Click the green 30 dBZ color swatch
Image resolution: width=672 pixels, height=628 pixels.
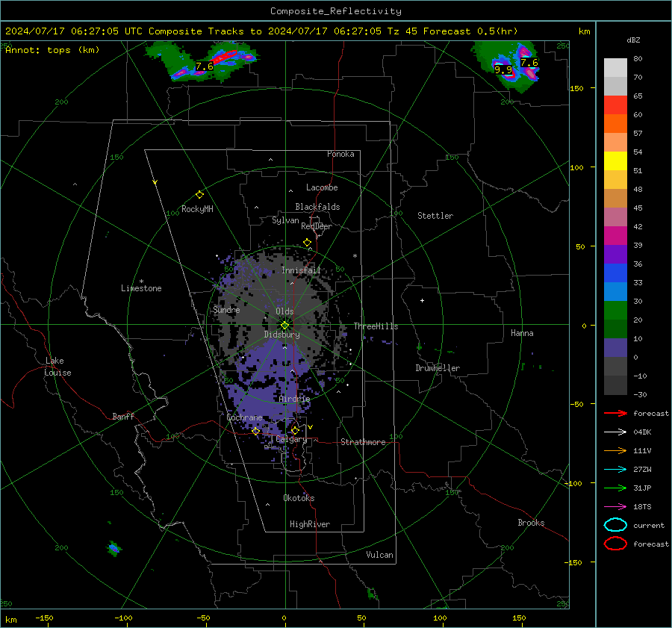[x=615, y=310]
